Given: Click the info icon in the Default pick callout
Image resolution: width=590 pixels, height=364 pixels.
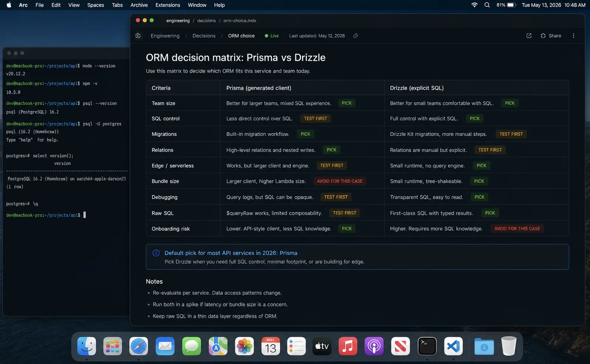Looking at the screenshot, I should pos(156,253).
